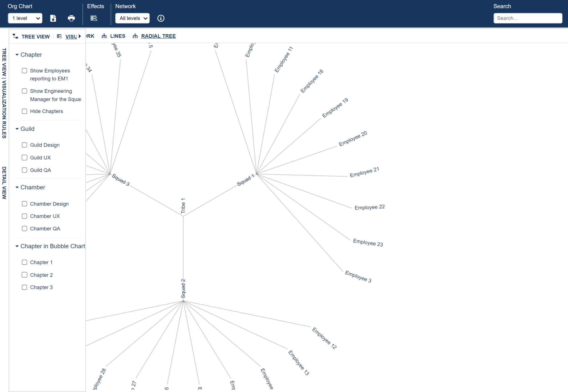Viewport: 568px width, 392px height.
Task: Click the print icon in Org Chart section
Action: [x=71, y=18]
